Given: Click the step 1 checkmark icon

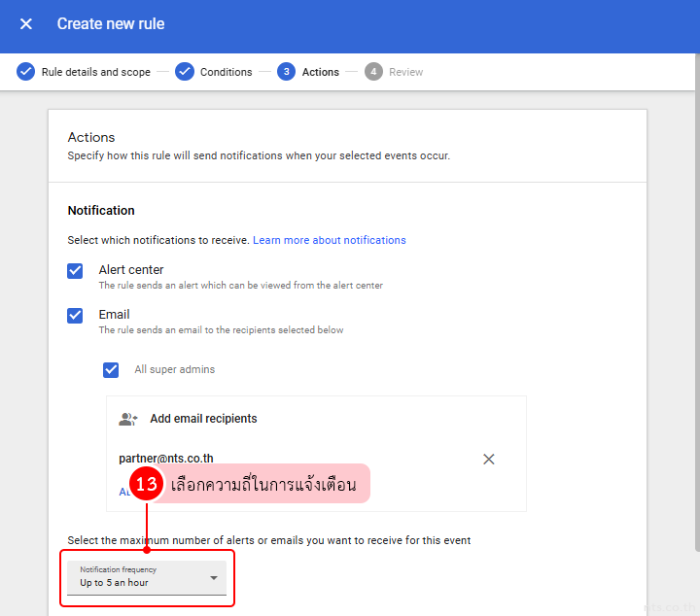Looking at the screenshot, I should [26, 72].
